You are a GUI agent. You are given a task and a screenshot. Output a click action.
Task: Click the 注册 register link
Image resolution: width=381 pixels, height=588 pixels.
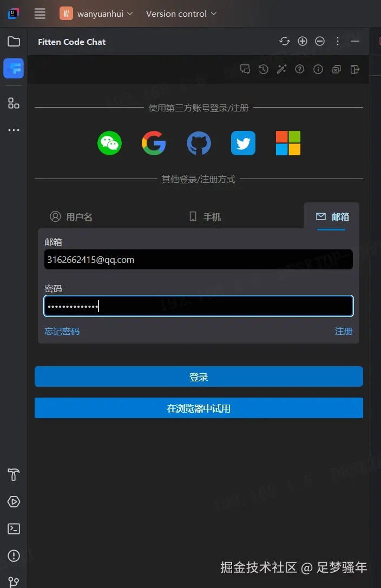[x=344, y=331]
